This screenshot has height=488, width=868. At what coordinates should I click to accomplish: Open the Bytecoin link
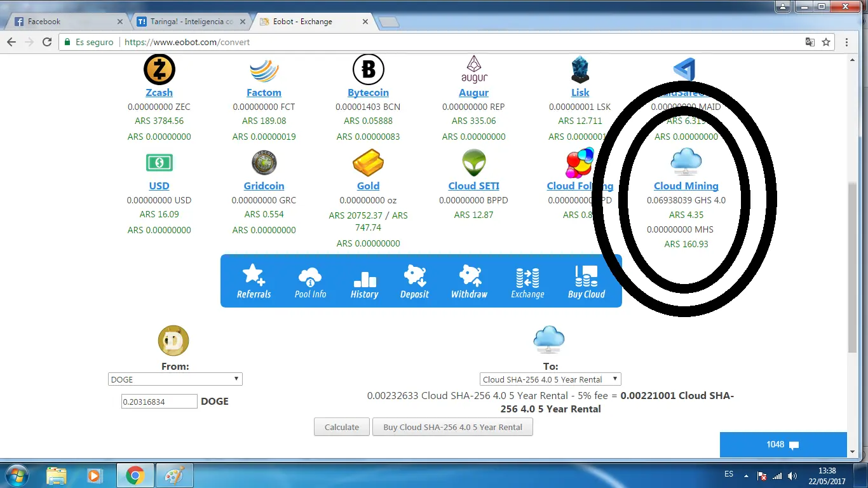click(368, 93)
